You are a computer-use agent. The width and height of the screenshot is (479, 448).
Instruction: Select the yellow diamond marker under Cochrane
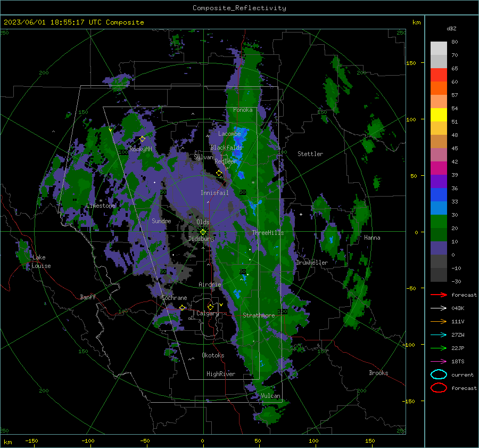pos(182,307)
